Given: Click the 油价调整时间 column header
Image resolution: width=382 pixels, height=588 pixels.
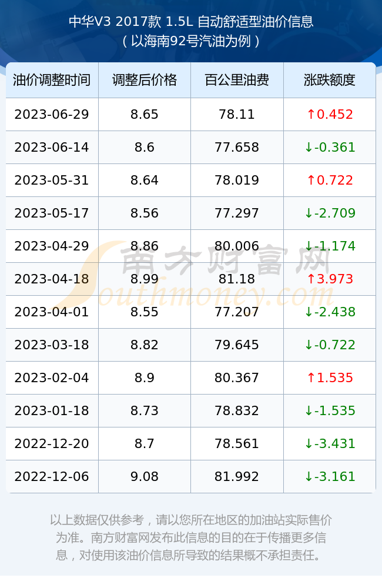Looking at the screenshot, I should [x=52, y=80].
